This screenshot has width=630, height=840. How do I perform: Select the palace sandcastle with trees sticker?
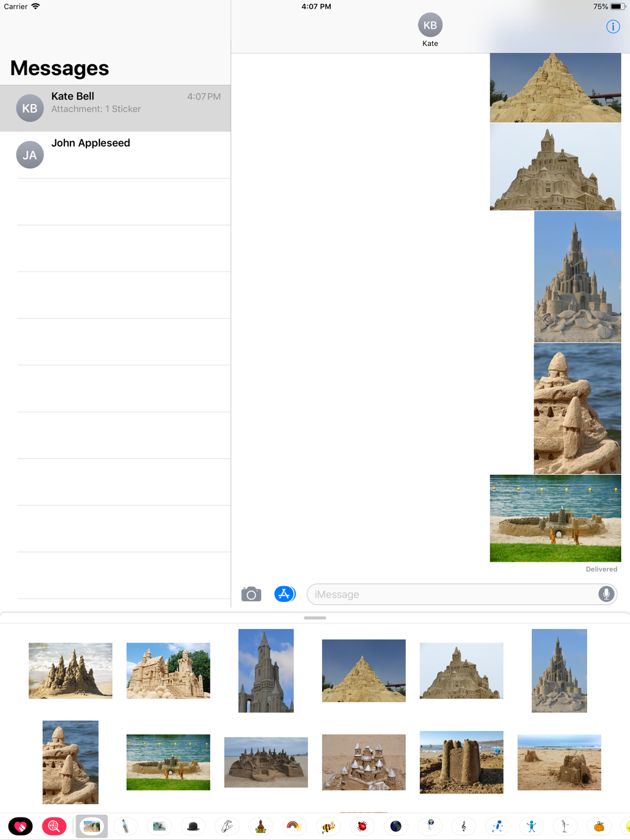click(x=168, y=671)
